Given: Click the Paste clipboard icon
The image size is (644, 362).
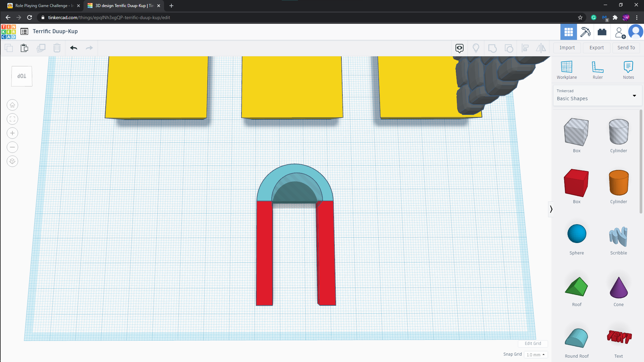Looking at the screenshot, I should (24, 48).
